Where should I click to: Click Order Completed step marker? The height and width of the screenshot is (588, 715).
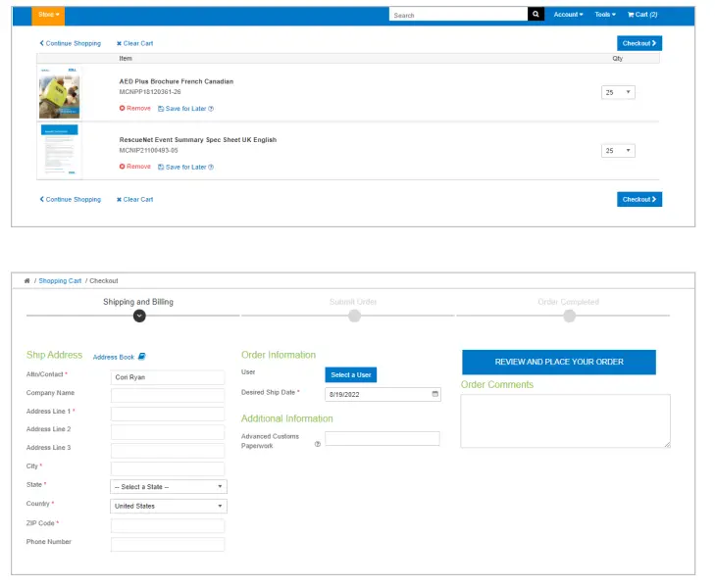[x=569, y=317]
